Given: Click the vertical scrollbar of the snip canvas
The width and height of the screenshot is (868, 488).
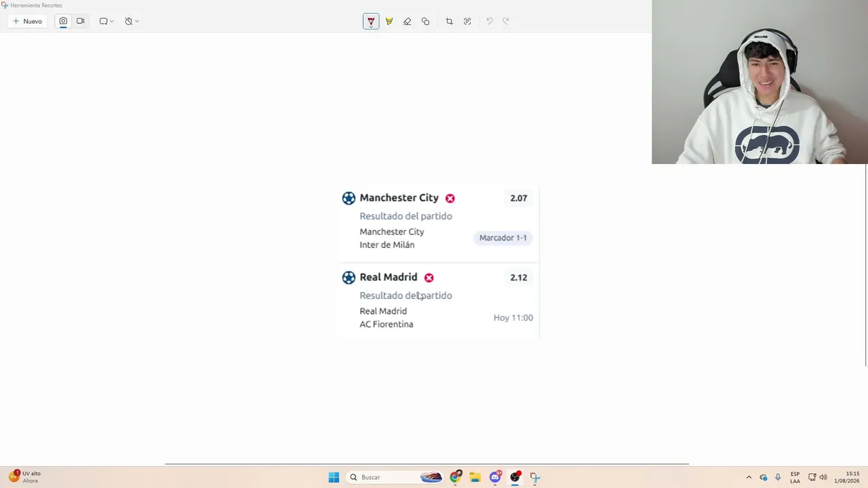Looking at the screenshot, I should tap(866, 266).
